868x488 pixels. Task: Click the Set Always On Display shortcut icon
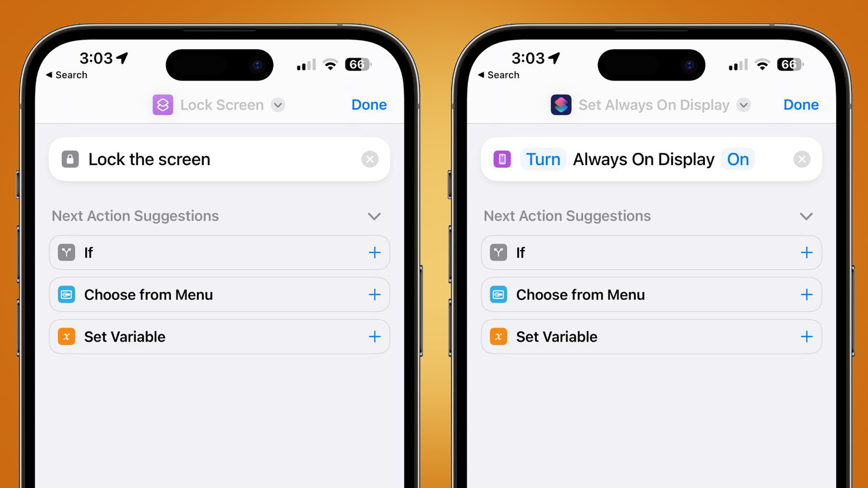tap(560, 104)
